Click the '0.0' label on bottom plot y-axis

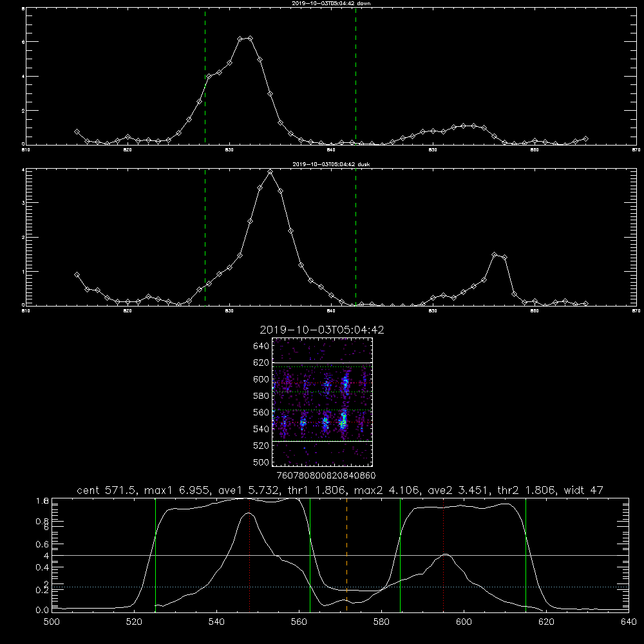point(43,611)
